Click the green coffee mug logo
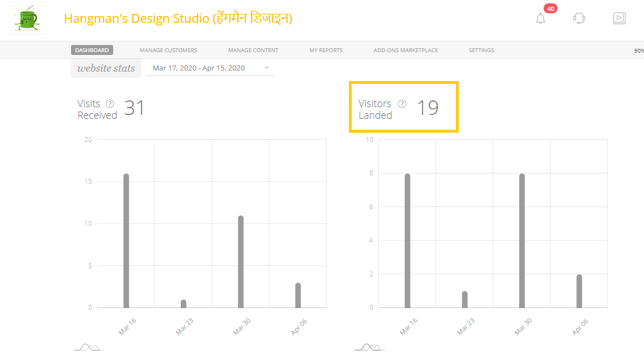Viewport: 644px width, 358px height. pos(27,18)
